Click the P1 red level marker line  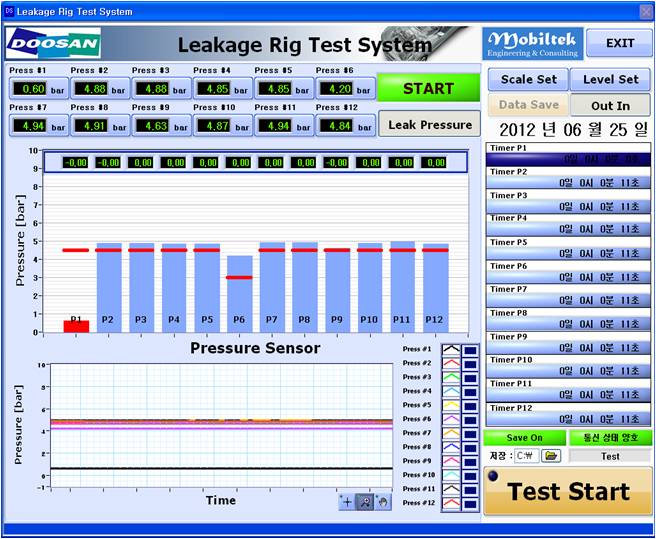point(76,250)
